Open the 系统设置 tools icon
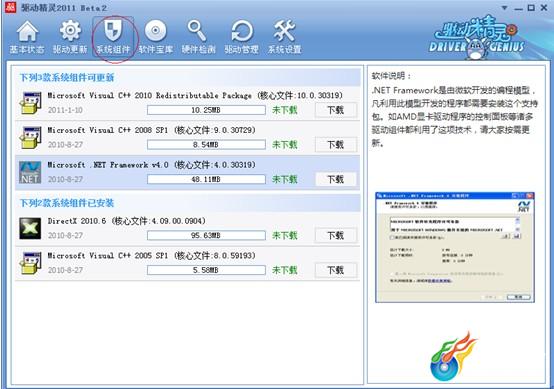554x389 pixels. tap(284, 37)
